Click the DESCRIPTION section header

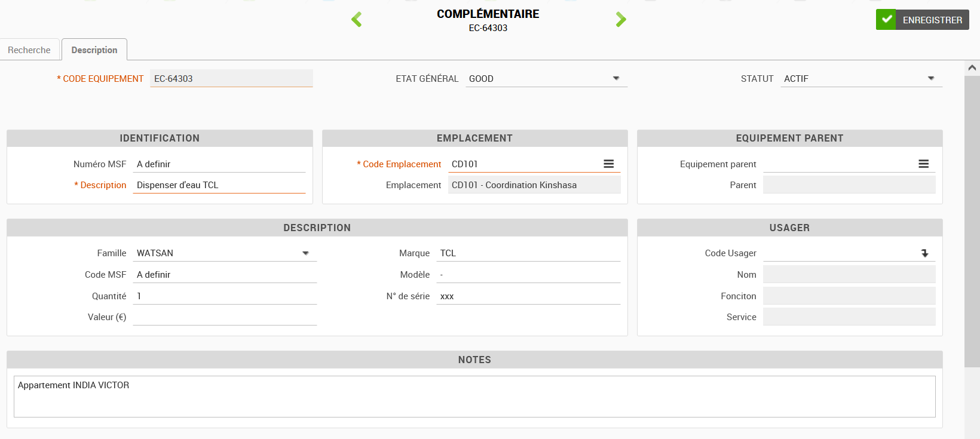click(317, 228)
